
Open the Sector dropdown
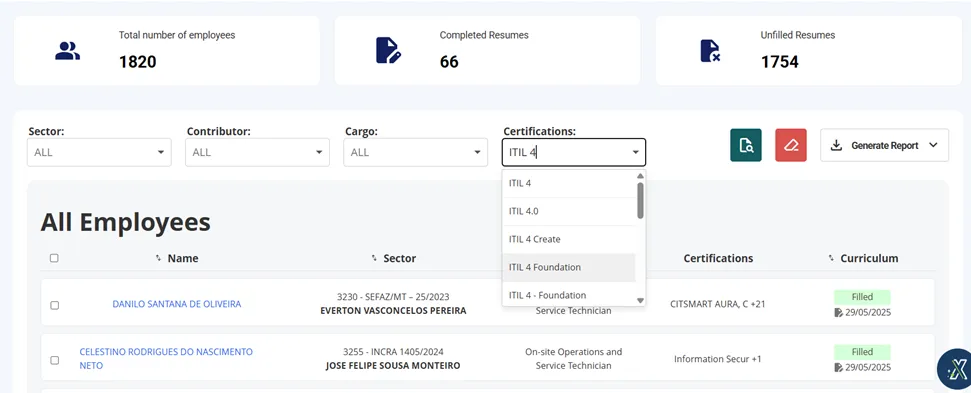(x=99, y=152)
